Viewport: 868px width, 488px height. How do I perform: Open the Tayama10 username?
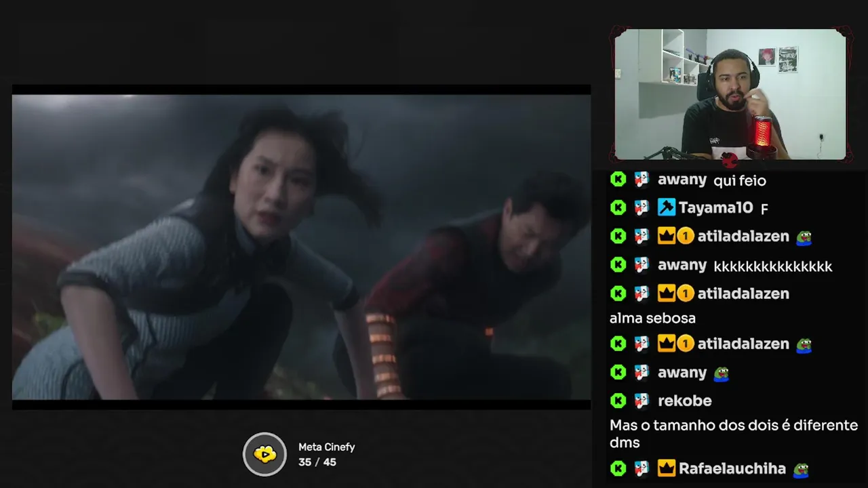pos(715,207)
